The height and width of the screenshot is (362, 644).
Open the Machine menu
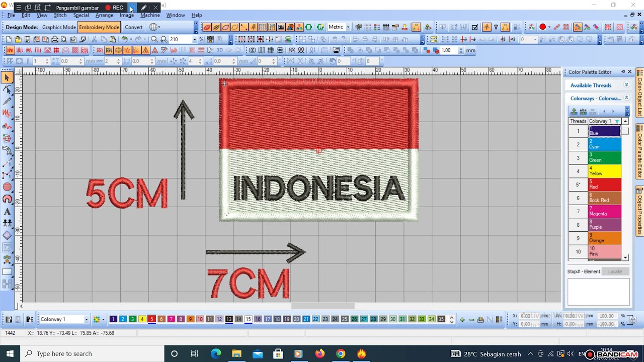click(150, 15)
